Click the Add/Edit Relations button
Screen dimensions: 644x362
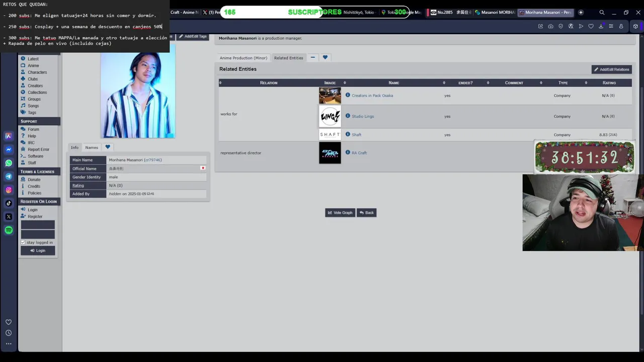612,69
